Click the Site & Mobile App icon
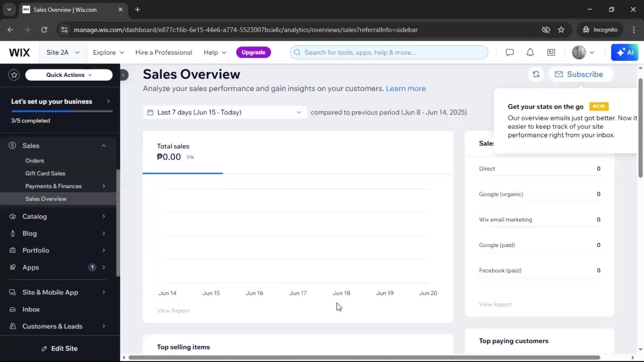This screenshot has height=362, width=644. point(12,292)
